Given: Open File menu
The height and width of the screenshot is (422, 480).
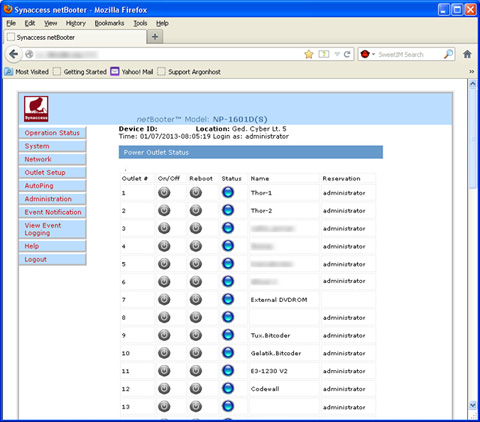Looking at the screenshot, I should [x=11, y=23].
